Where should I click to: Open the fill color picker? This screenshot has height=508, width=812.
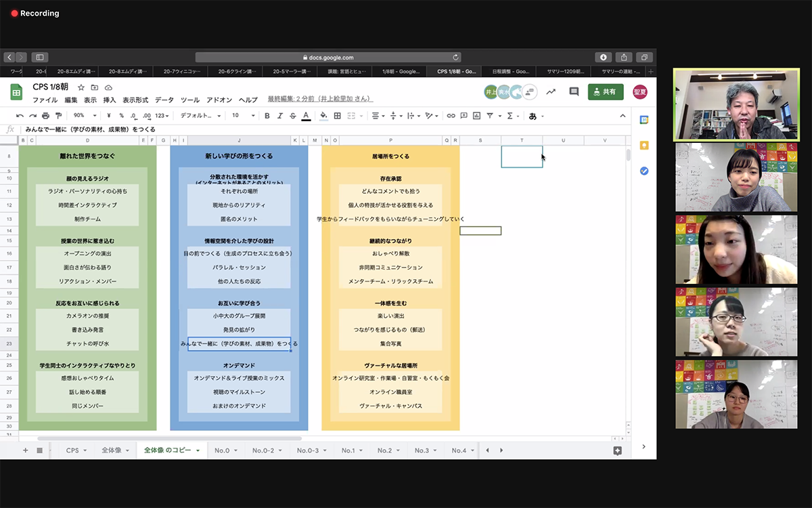[323, 116]
